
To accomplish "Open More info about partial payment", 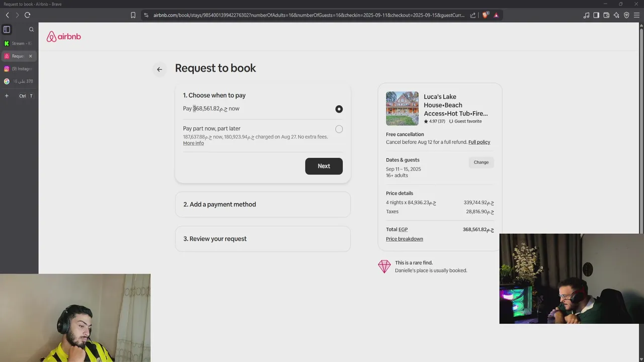I will pyautogui.click(x=193, y=143).
